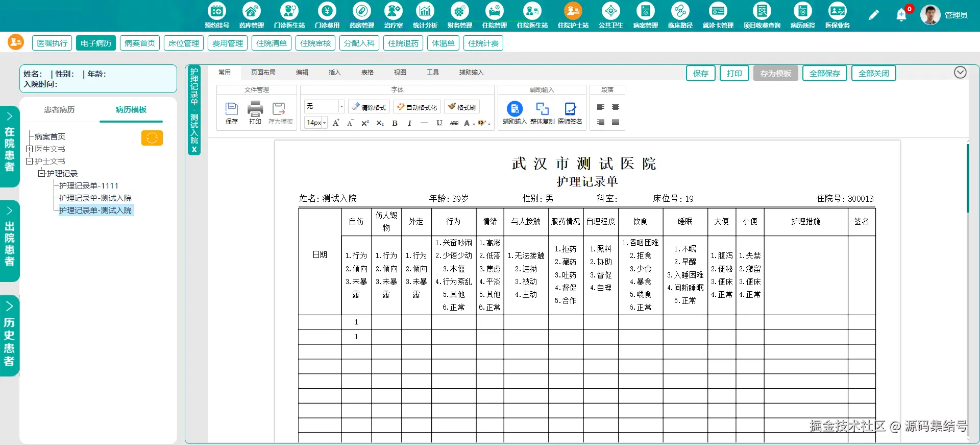Decrease font size with A- icon
This screenshot has height=445, width=980.
(x=350, y=123)
